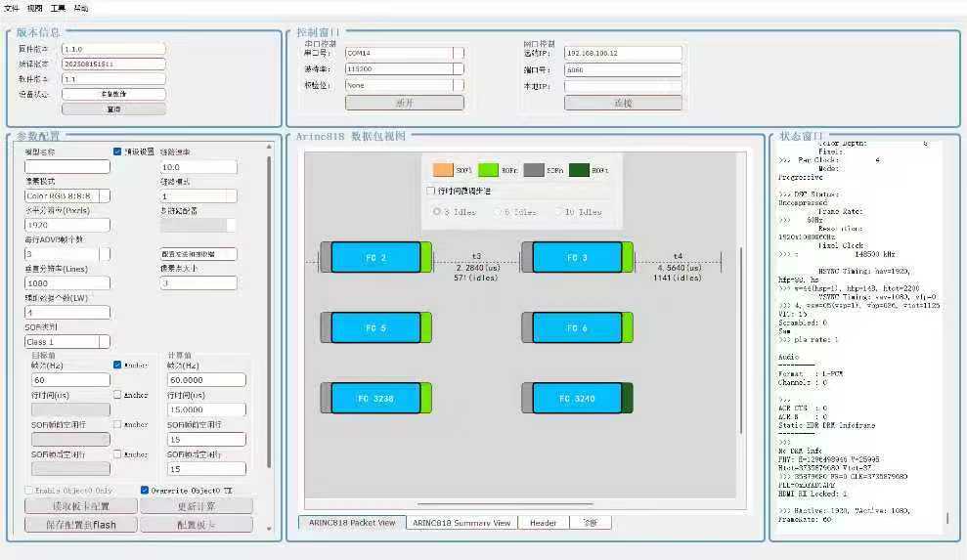The image size is (967, 560).
Task: Select the FC 3 packet block
Action: click(x=577, y=258)
